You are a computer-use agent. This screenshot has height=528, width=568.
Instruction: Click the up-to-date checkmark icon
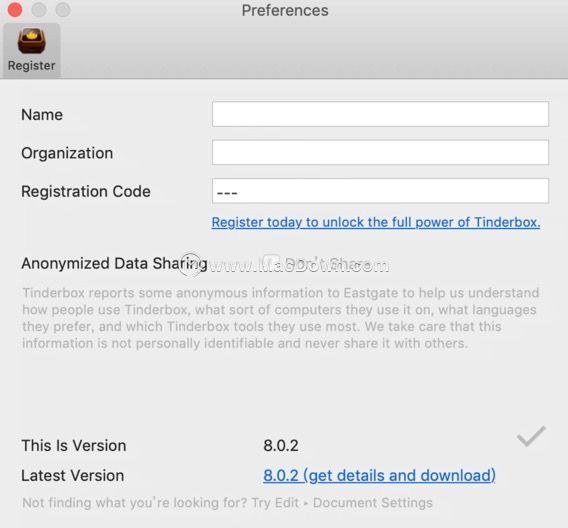coord(531,436)
